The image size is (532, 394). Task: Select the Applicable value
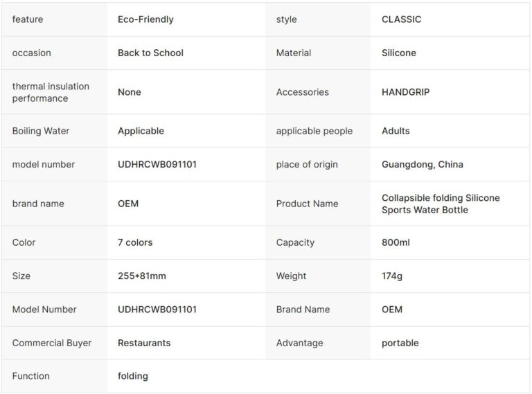(141, 131)
